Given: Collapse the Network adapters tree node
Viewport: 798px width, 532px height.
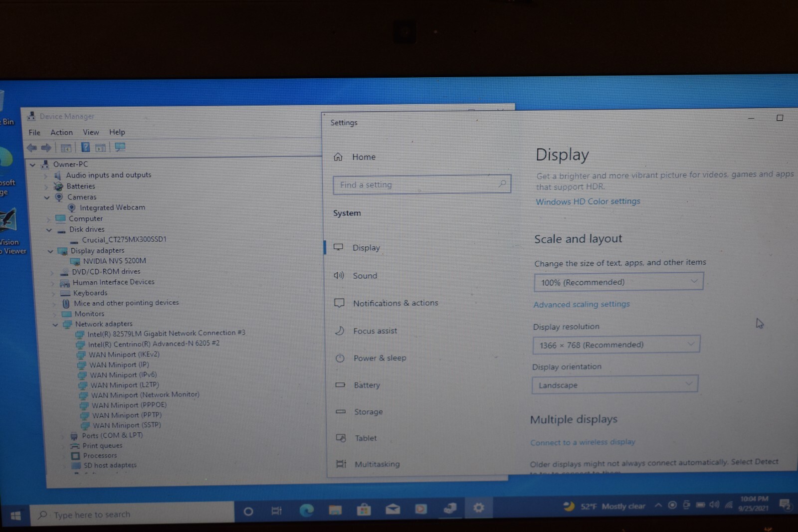Looking at the screenshot, I should click(x=55, y=325).
